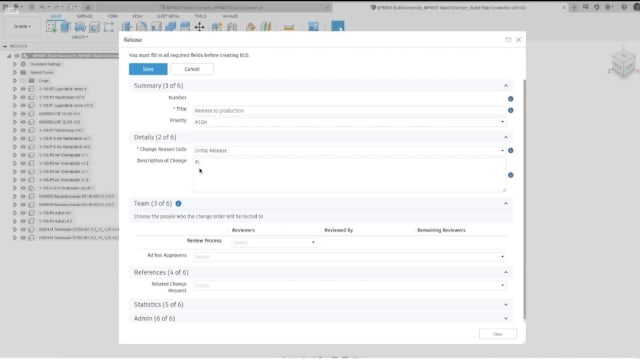
Task: Open the Insert image tool
Action: click(313, 27)
